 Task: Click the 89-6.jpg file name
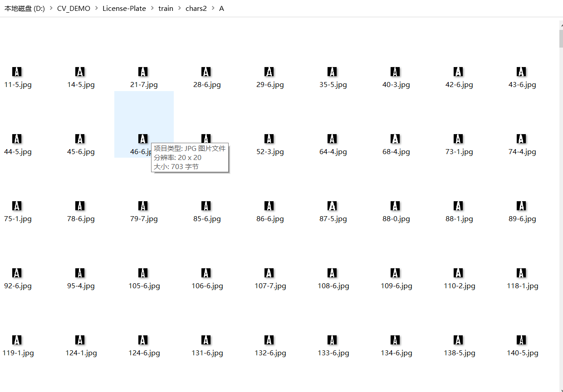(522, 219)
